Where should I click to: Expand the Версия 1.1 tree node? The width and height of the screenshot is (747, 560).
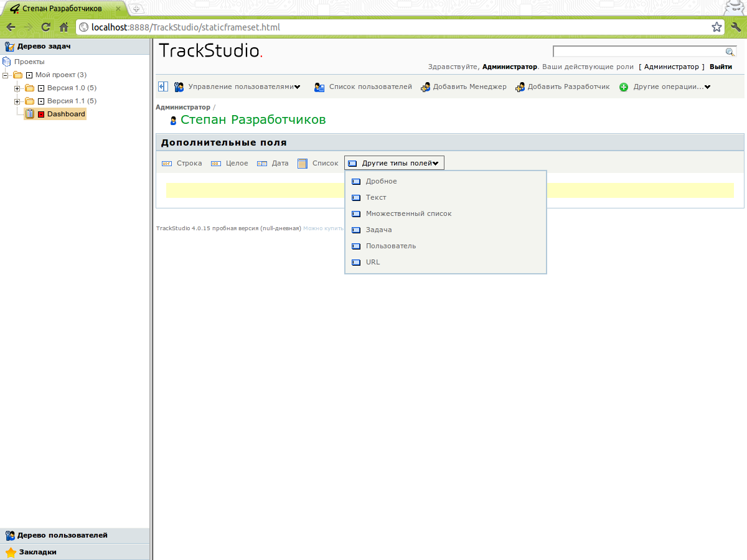[17, 101]
